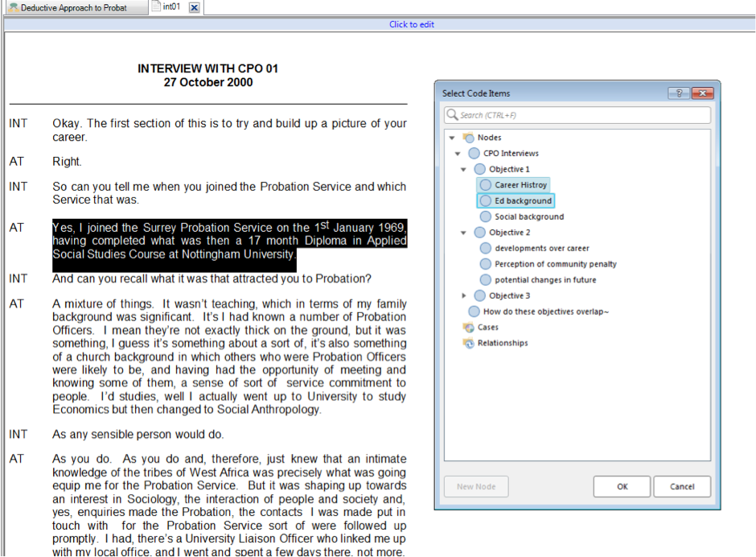The height and width of the screenshot is (557, 756).
Task: Switch to the int01 tab
Action: (x=171, y=7)
